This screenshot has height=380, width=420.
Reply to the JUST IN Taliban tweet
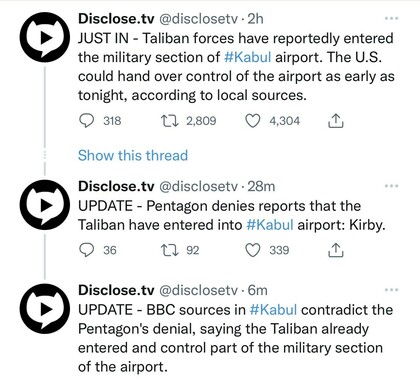click(87, 121)
